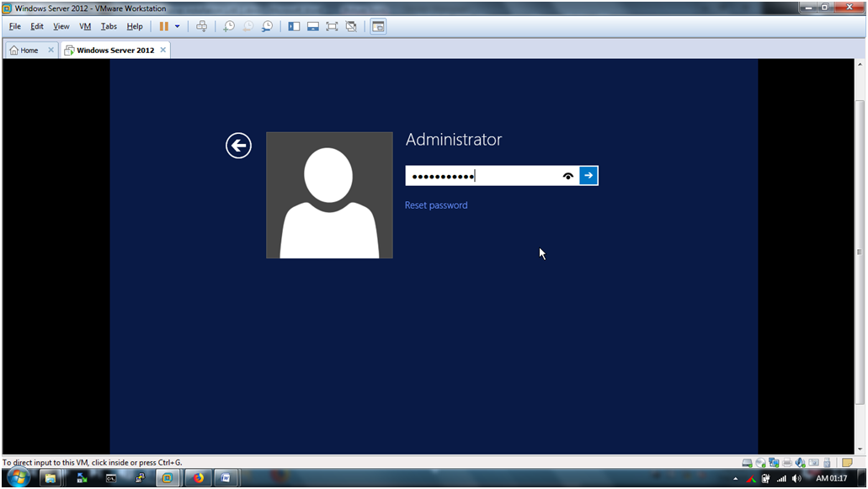Click the VMware Workstation taskbar button
This screenshot has height=489, width=868.
(168, 478)
